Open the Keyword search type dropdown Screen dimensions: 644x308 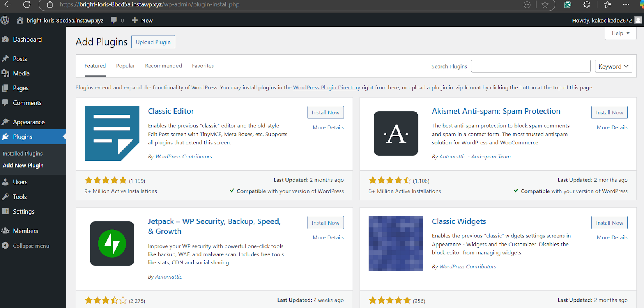pyautogui.click(x=613, y=66)
